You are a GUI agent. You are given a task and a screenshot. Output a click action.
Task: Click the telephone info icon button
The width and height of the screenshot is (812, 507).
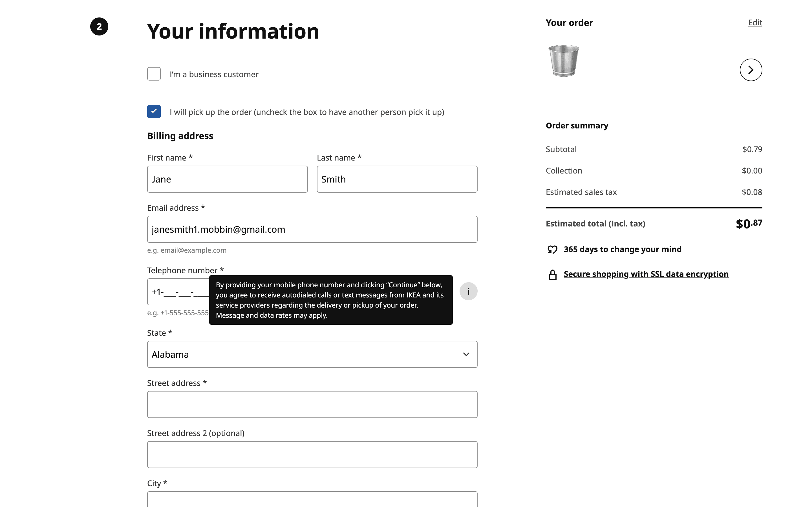pyautogui.click(x=468, y=292)
